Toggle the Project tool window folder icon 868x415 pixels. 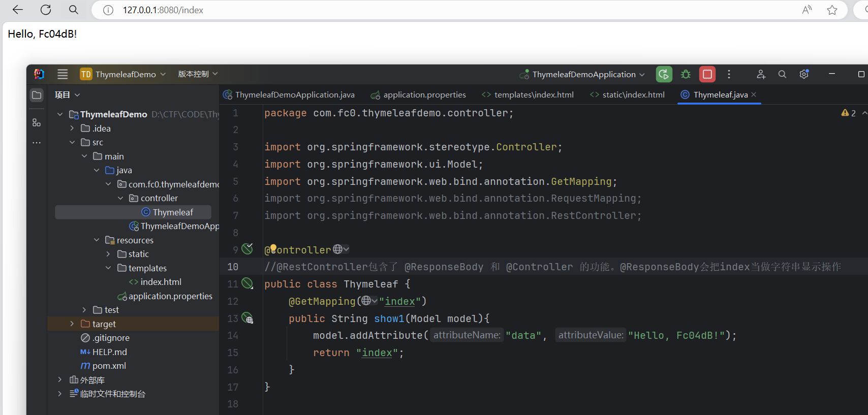(37, 95)
